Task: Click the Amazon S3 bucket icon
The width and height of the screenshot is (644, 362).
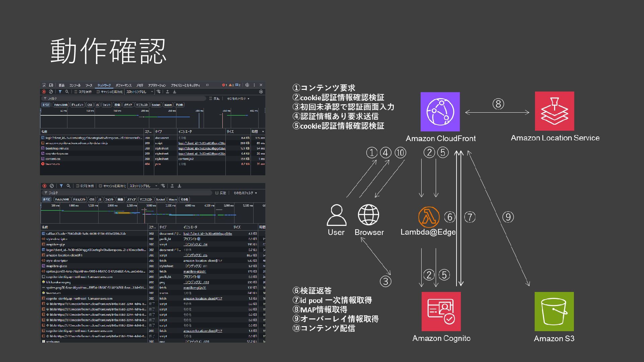Action: [554, 311]
